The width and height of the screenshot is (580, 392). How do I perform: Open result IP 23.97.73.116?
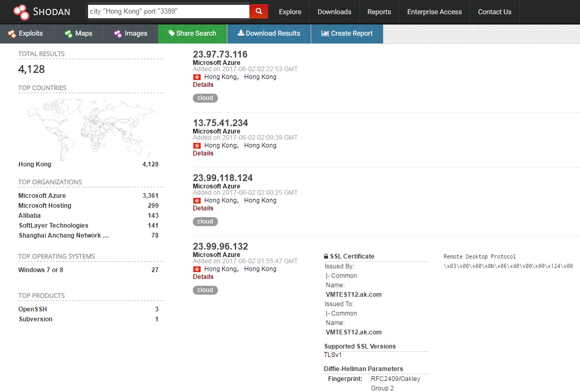tap(220, 54)
